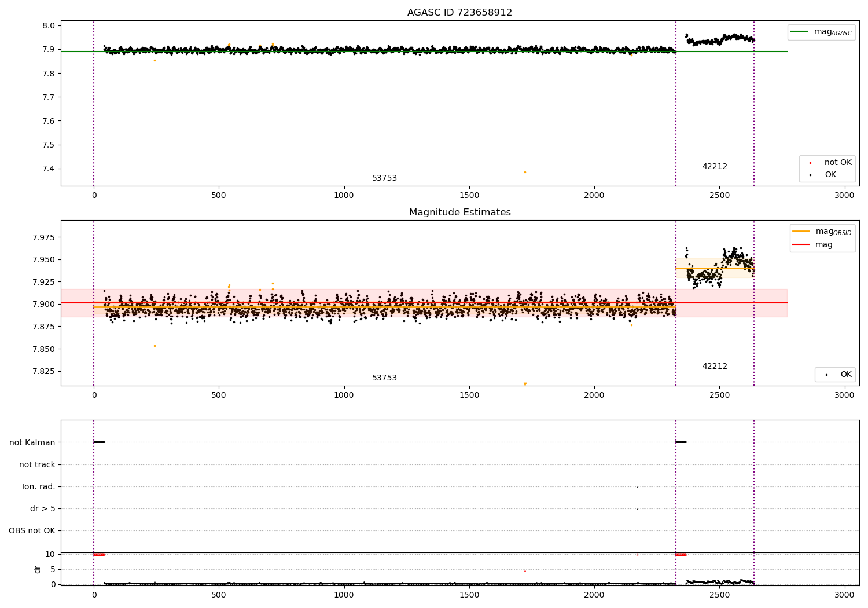The image size is (868, 608).
Task: Select the 'OK' legend entry in the top plot
Action: (830, 175)
